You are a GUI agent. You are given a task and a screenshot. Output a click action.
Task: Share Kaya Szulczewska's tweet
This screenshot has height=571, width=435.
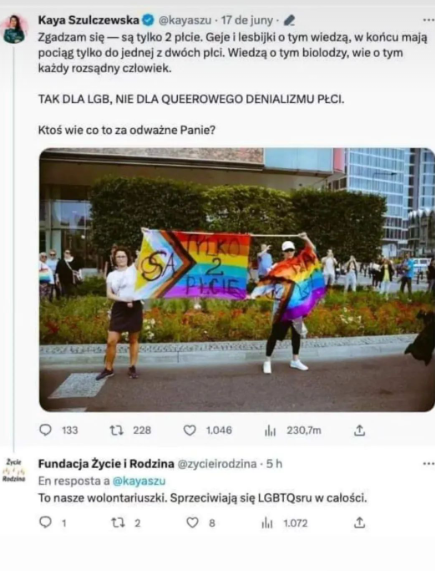(359, 430)
